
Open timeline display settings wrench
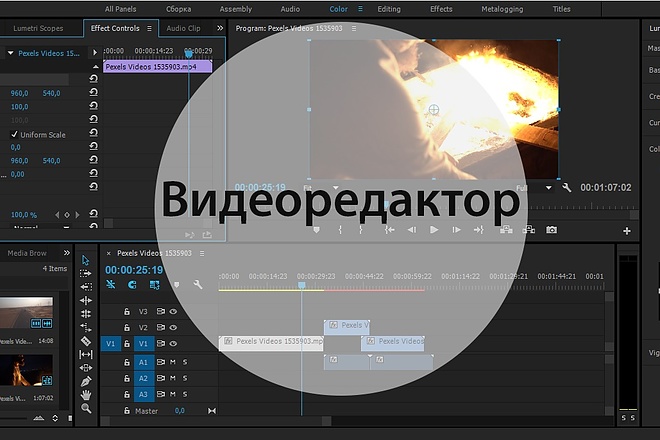(x=198, y=285)
